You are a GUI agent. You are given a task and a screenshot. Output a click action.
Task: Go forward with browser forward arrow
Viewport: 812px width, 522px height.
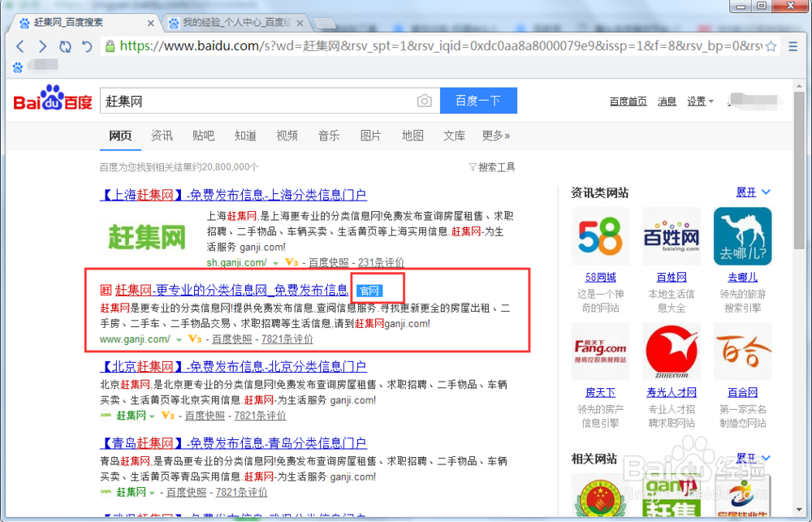click(42, 46)
